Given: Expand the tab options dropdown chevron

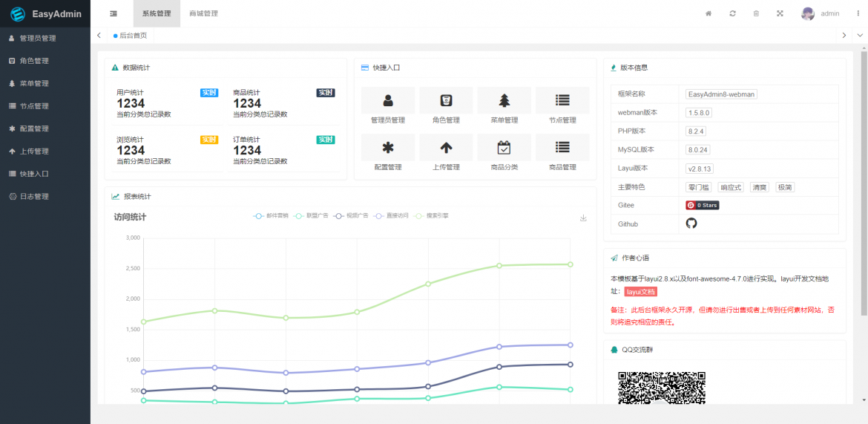Looking at the screenshot, I should click(x=861, y=36).
